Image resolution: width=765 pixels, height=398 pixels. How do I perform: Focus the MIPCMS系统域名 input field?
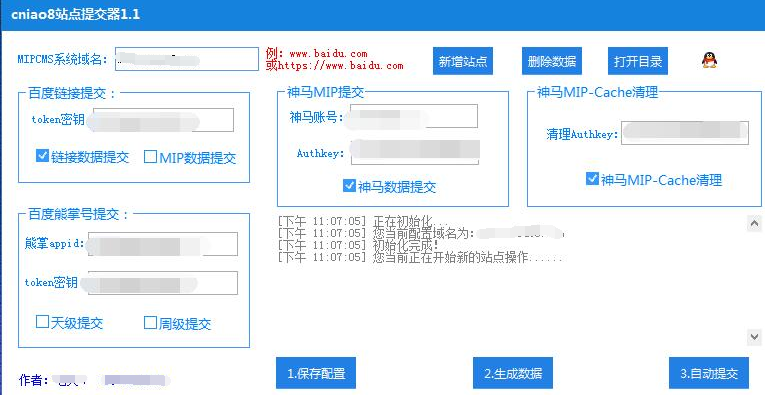[187, 59]
